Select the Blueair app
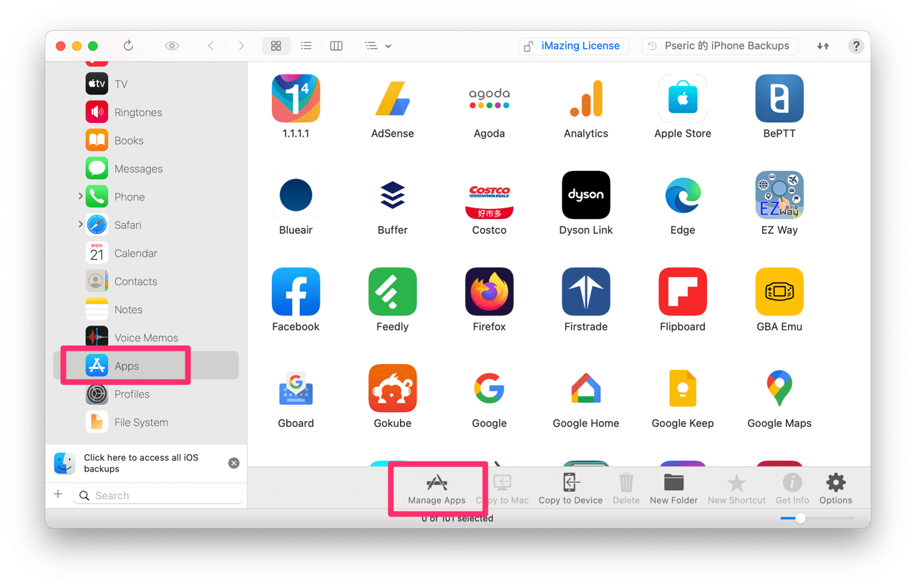 296,195
